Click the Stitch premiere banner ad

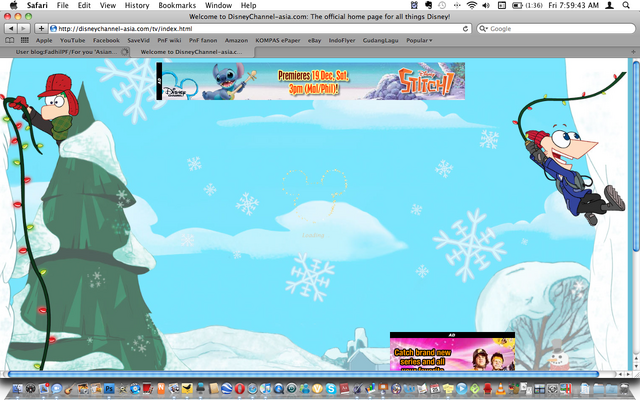311,81
